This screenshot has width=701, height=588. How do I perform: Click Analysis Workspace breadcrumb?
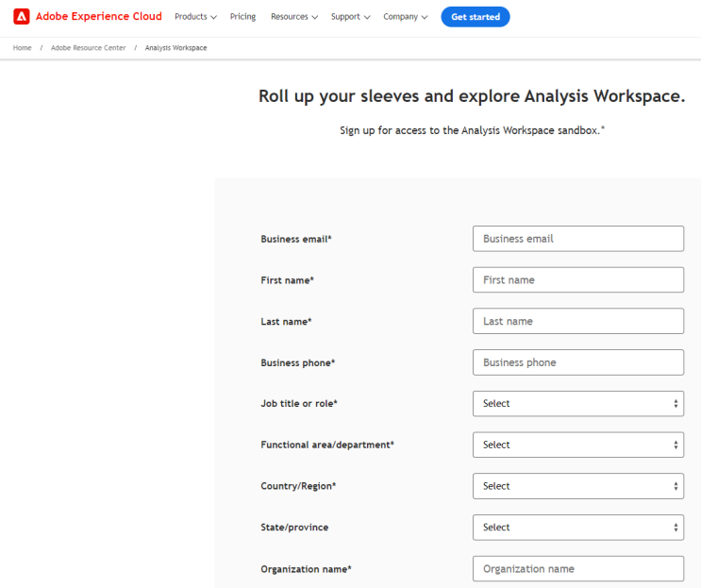[x=175, y=48]
